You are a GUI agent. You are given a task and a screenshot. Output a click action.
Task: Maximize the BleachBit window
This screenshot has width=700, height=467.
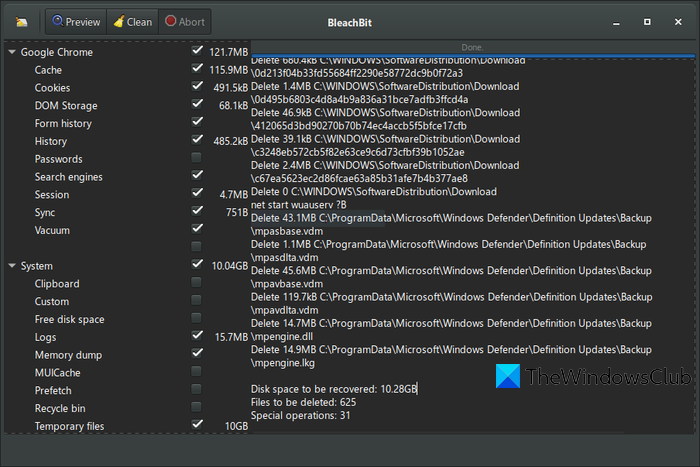pos(648,21)
